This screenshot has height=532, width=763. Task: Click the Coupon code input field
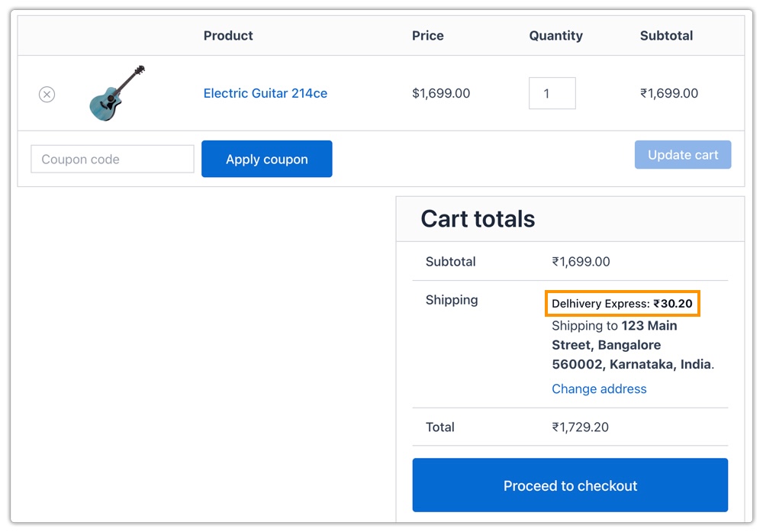[111, 159]
